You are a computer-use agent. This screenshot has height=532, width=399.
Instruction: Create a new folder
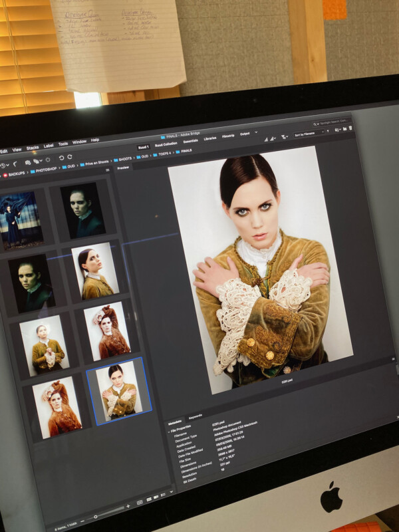[x=344, y=129]
